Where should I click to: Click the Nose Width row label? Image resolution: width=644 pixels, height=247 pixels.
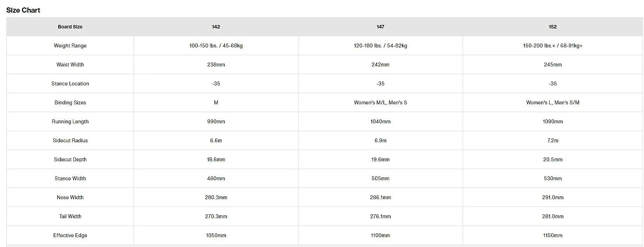tap(70, 197)
